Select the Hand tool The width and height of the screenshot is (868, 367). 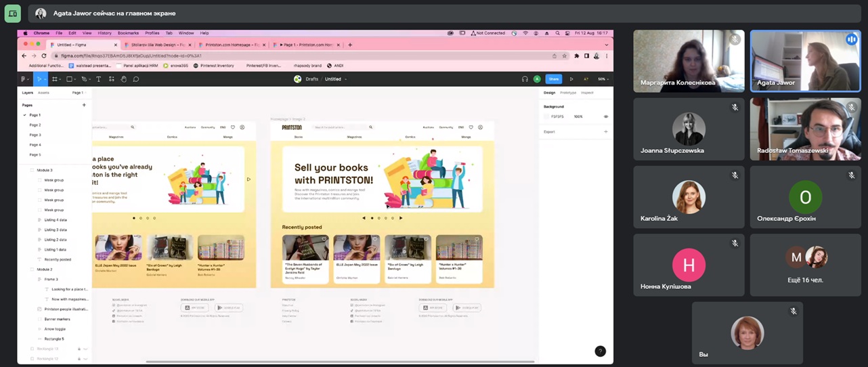tap(123, 79)
